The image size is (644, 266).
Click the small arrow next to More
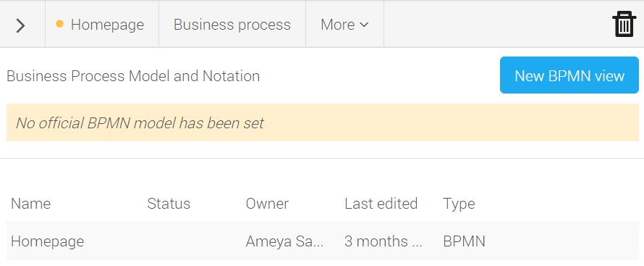point(364,25)
